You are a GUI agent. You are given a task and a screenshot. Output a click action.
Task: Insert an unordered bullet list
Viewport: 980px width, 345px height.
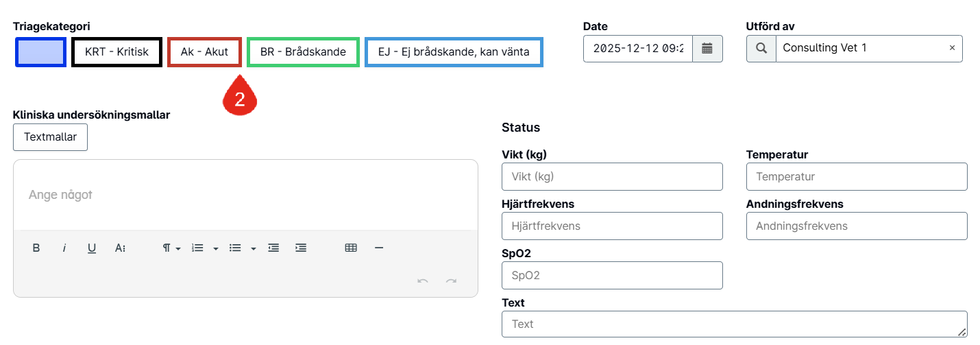(x=235, y=248)
